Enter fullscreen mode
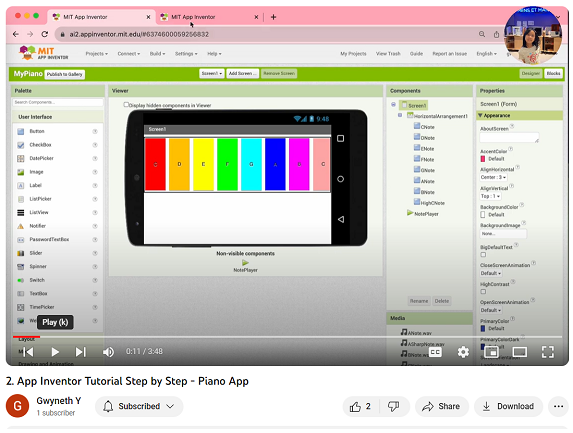The image size is (573, 433). (x=547, y=352)
